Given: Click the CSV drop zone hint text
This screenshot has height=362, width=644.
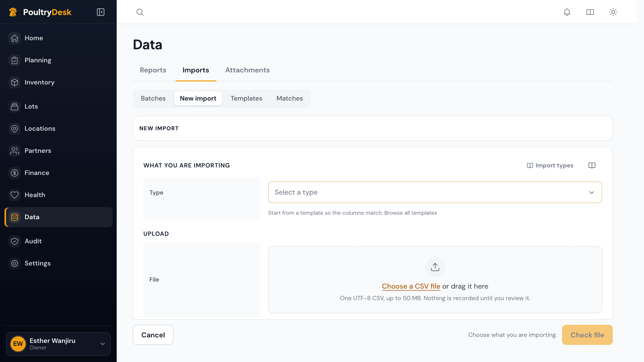Looking at the screenshot, I should tap(435, 298).
